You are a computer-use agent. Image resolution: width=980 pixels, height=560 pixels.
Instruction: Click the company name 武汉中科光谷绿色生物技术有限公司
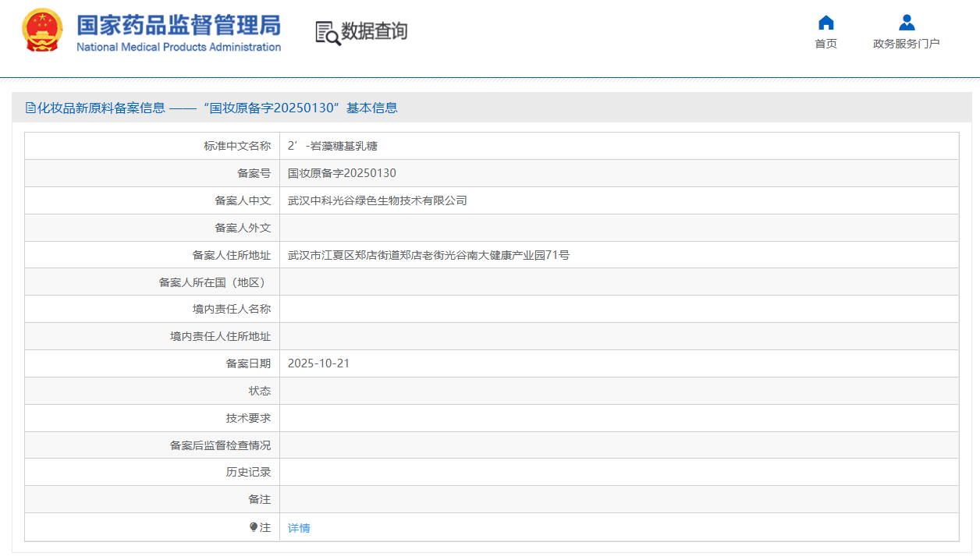377,200
